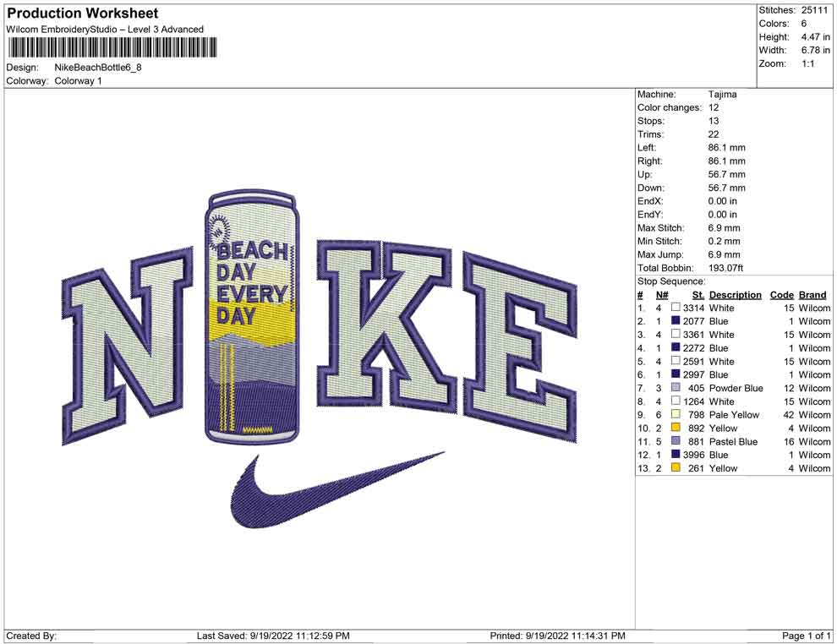Click the 'Pastel Blue' description text
This screenshot has width=837, height=644.
733,441
